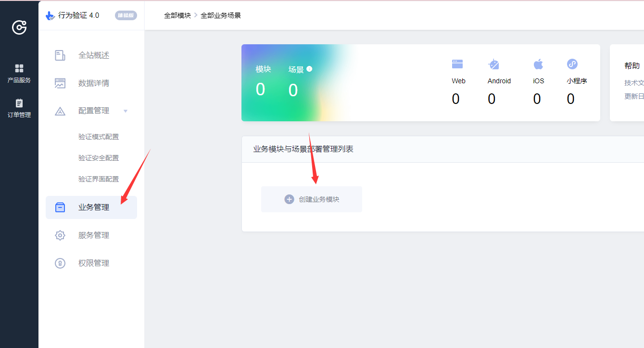Open 订单管理 clipboard icon

pos(19,103)
